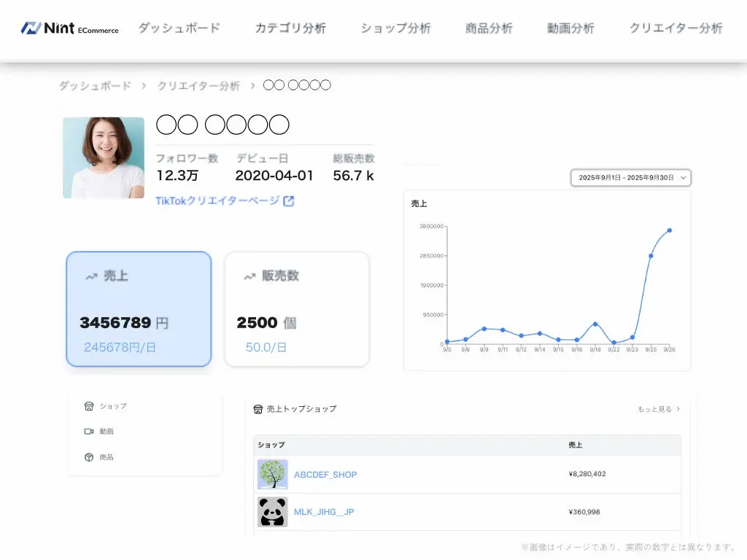
Task: Click the デビュー日 2020-04-01 value
Action: (x=274, y=176)
